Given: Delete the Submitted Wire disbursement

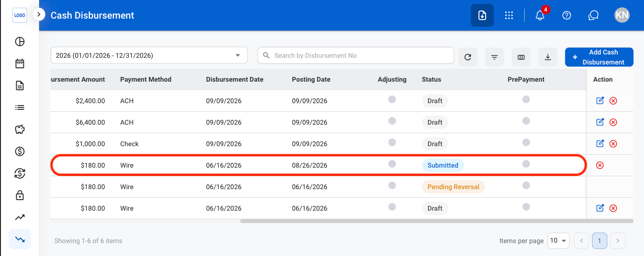Looking at the screenshot, I should tap(600, 165).
